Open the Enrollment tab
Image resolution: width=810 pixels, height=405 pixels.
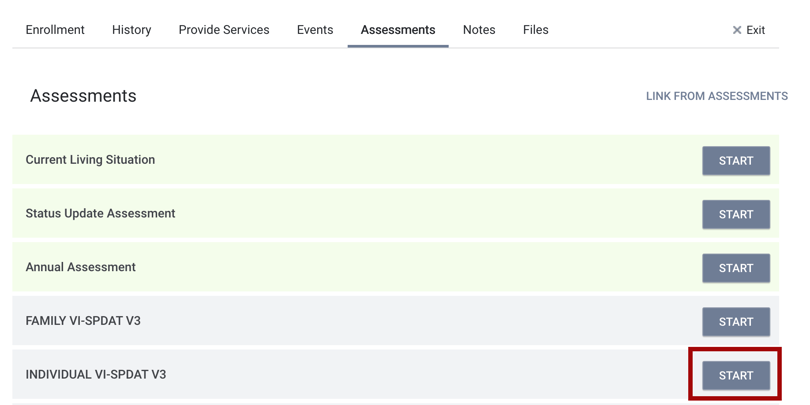click(x=55, y=30)
